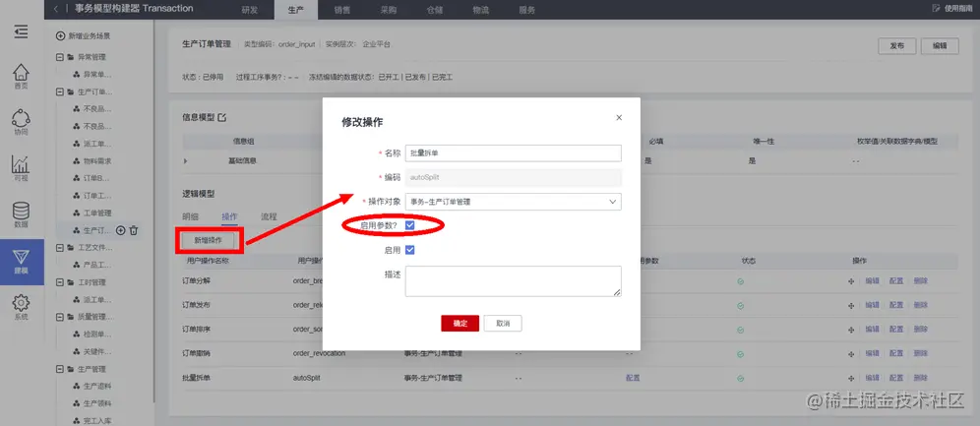Select the 生产 top tab
The height and width of the screenshot is (426, 980).
click(295, 10)
